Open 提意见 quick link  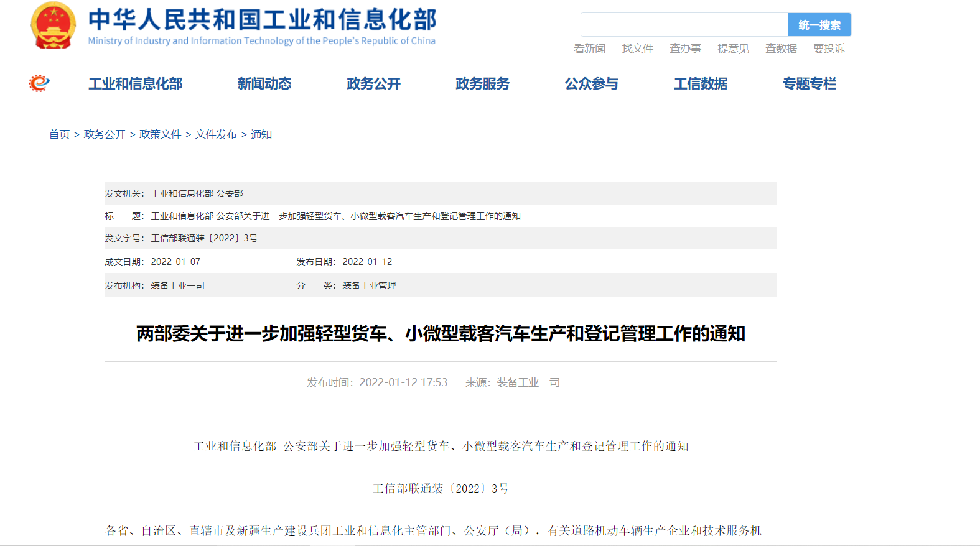tap(733, 49)
